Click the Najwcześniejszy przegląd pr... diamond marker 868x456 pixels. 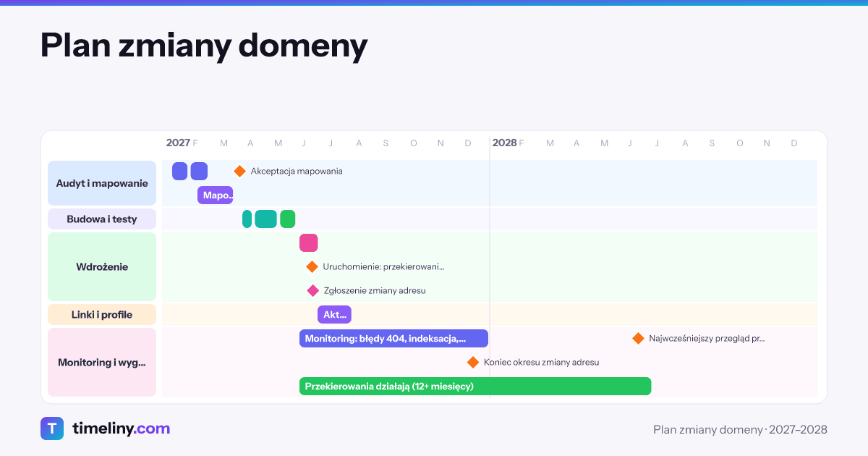638,338
